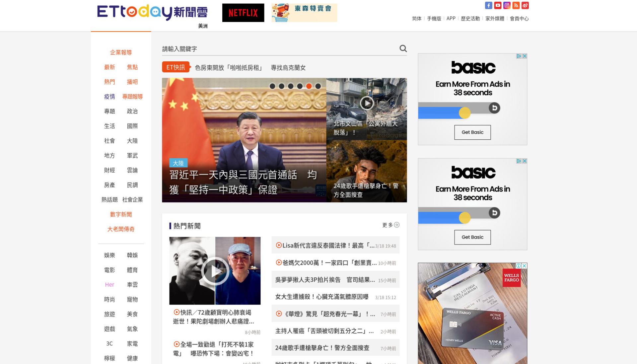Open the 東森特賣會 banner
Screen dimensions: 637x364
[304, 13]
